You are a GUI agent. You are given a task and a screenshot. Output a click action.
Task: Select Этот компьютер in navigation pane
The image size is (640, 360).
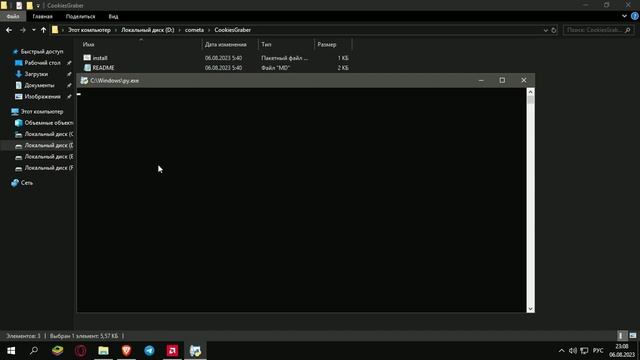tap(42, 111)
